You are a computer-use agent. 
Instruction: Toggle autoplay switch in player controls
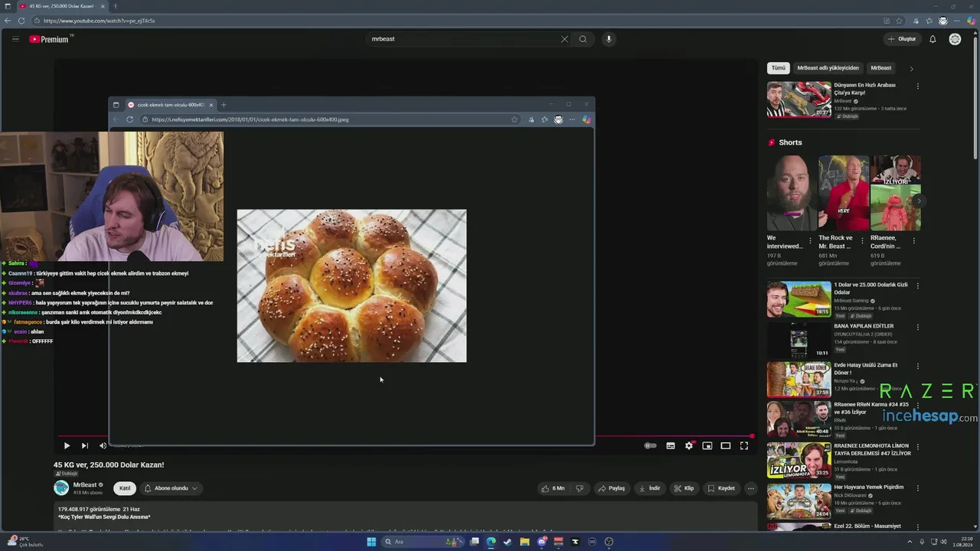(x=651, y=445)
